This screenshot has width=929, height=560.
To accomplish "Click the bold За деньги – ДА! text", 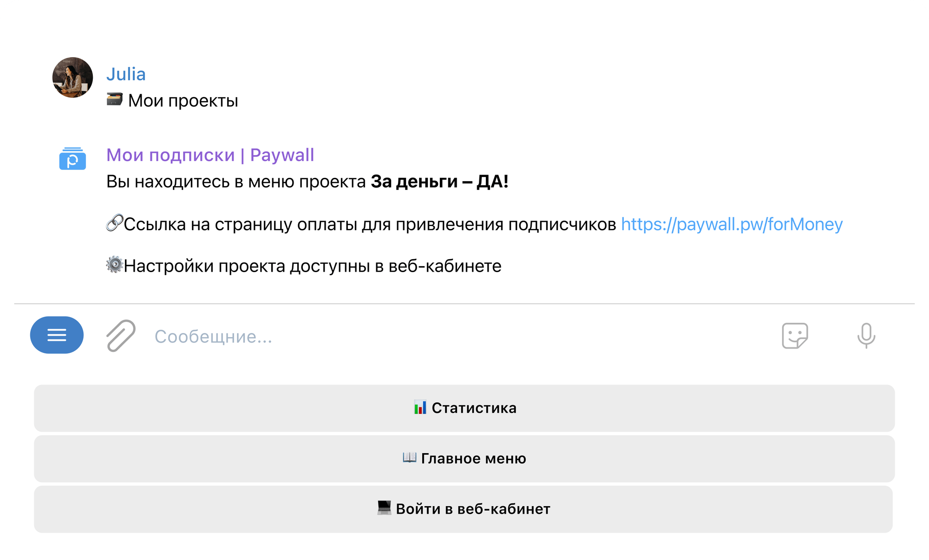I will (x=439, y=182).
